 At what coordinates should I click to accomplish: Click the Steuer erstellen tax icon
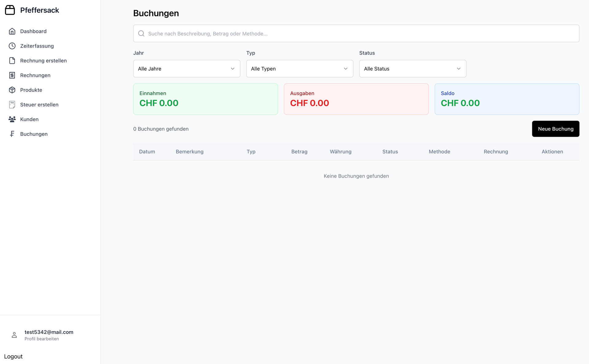click(12, 105)
